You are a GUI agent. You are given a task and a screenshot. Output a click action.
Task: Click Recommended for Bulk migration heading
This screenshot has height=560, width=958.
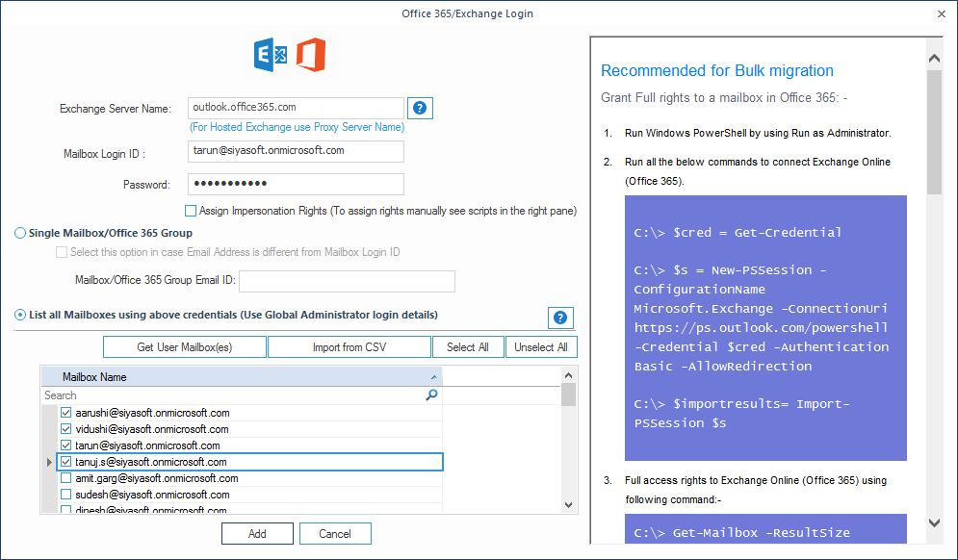717,71
